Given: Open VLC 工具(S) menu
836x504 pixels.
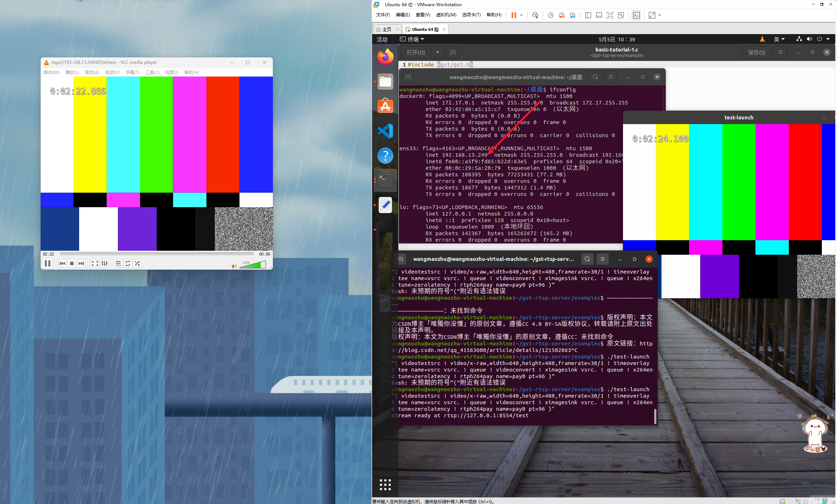Looking at the screenshot, I should pyautogui.click(x=152, y=72).
